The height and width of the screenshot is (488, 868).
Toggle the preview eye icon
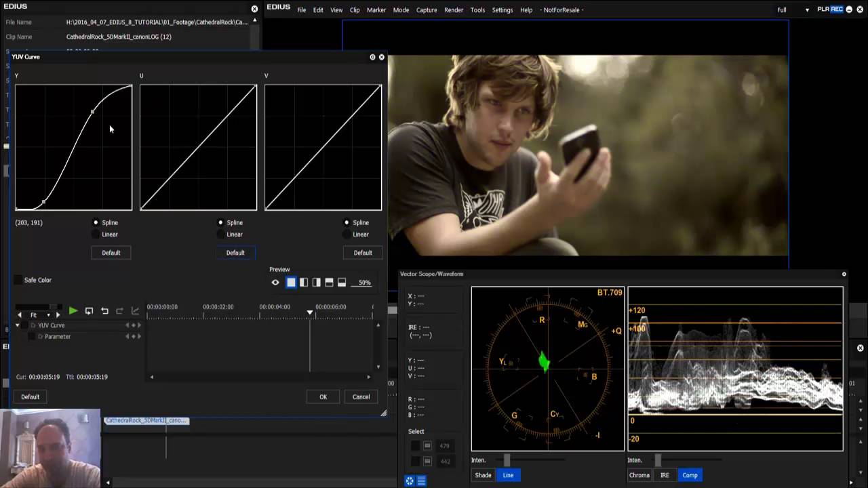[275, 283]
